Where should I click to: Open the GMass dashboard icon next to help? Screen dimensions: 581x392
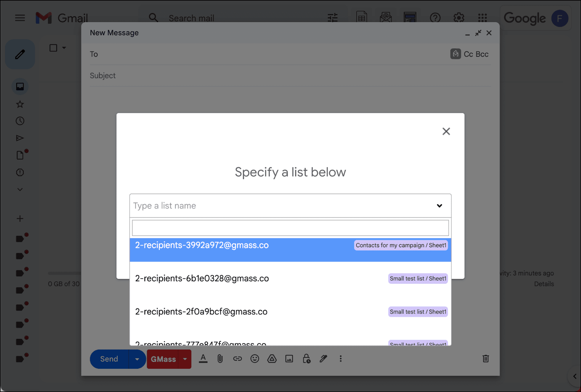[410, 17]
